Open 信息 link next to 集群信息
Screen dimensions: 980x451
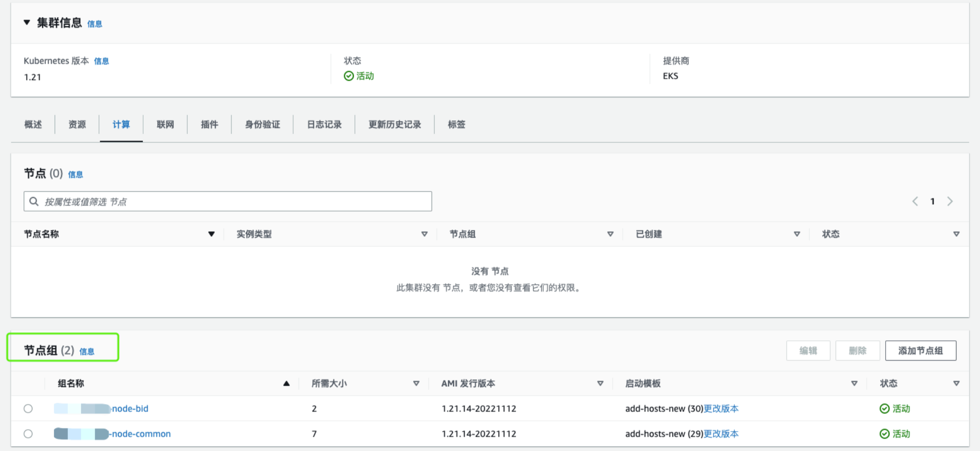click(x=94, y=24)
